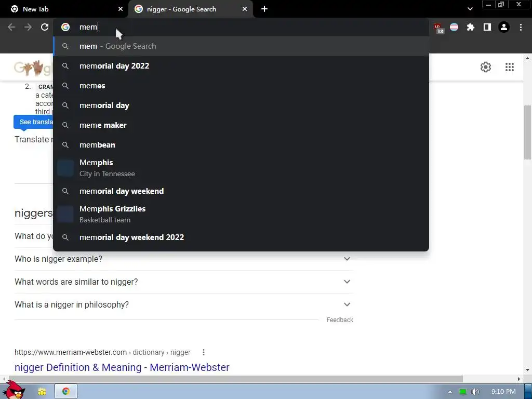532x399 pixels.
Task: Click the address bar showing mem
Action: click(241, 27)
